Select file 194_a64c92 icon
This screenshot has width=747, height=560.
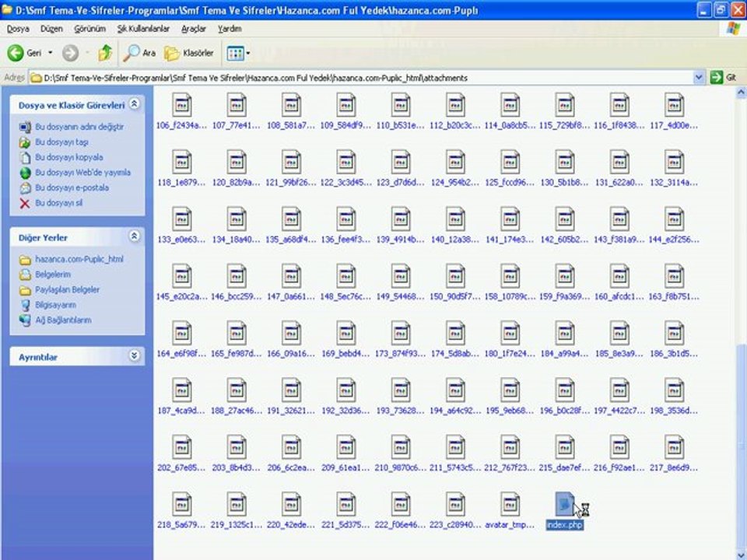(455, 390)
